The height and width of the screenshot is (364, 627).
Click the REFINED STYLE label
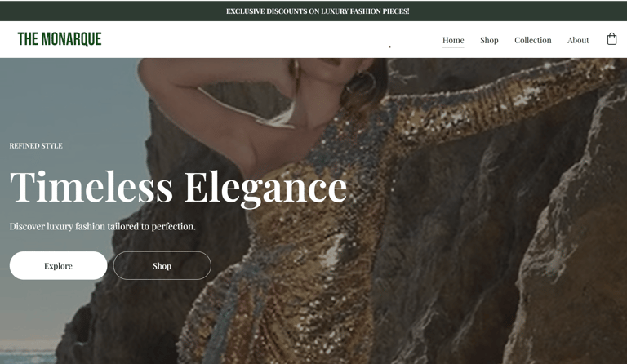click(x=36, y=146)
